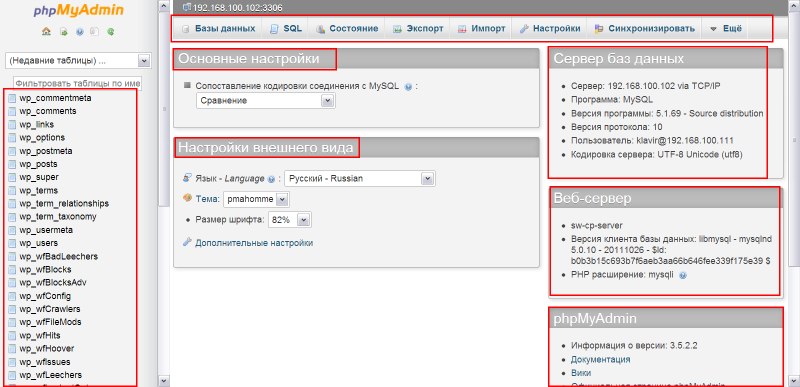Click the theme palette icon before Тема
The height and width of the screenshot is (387, 800).
187,197
